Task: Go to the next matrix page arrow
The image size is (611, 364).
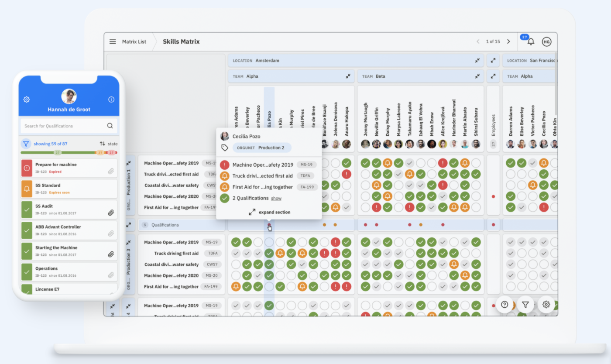Action: [508, 42]
